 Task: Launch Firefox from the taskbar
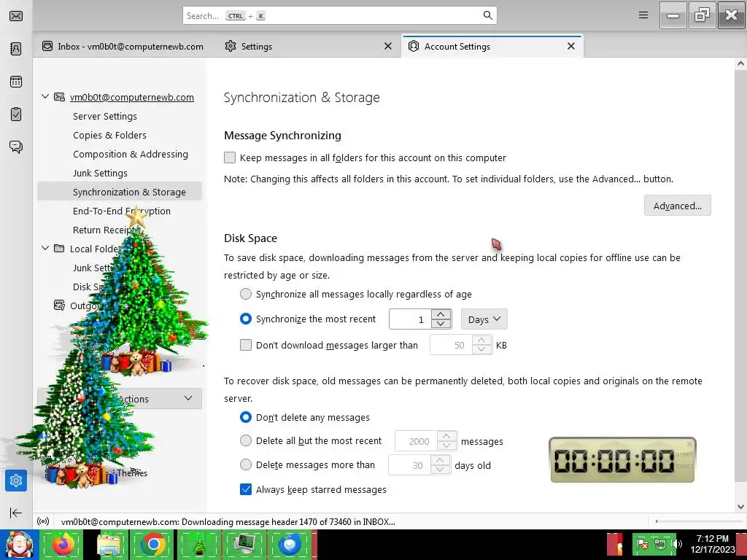63,544
